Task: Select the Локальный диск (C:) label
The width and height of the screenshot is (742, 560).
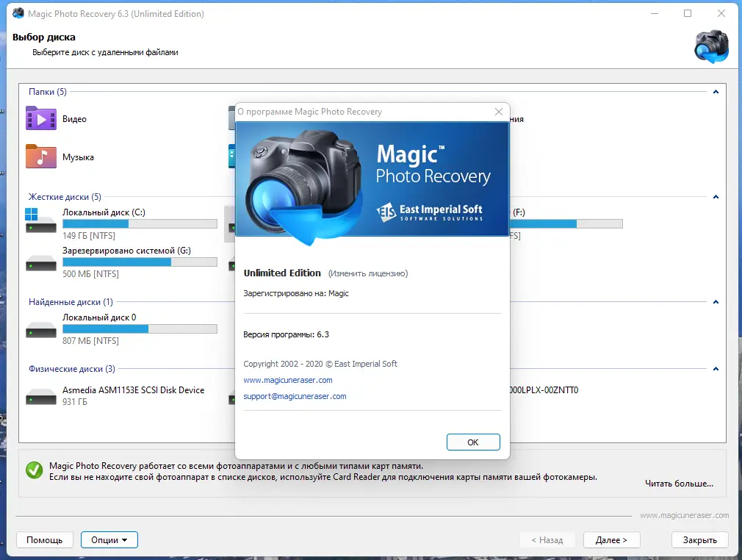Action: 104,212
